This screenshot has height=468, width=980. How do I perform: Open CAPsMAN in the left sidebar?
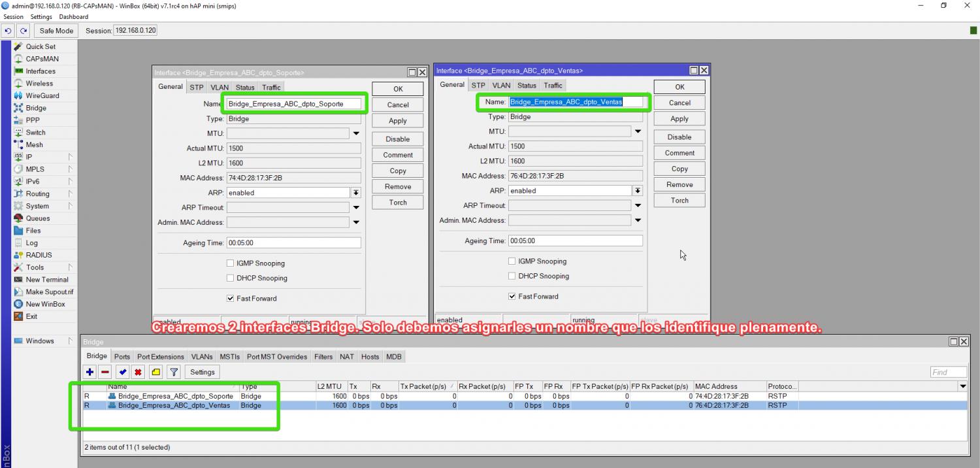42,59
